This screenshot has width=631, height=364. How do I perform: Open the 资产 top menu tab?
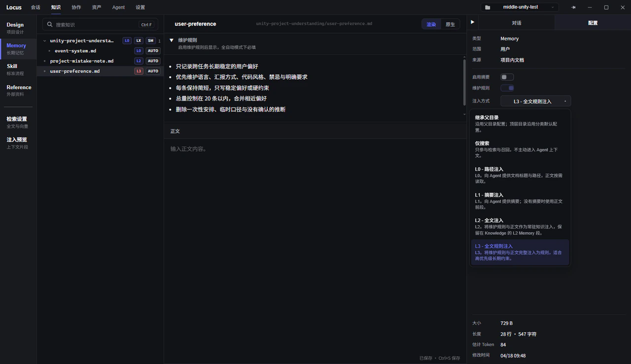(97, 7)
